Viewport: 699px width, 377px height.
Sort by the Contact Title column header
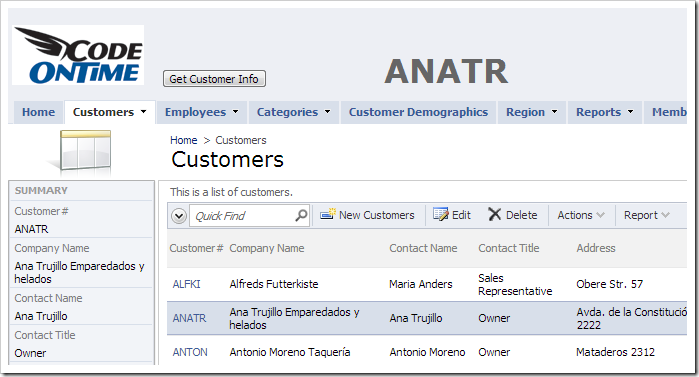(509, 248)
